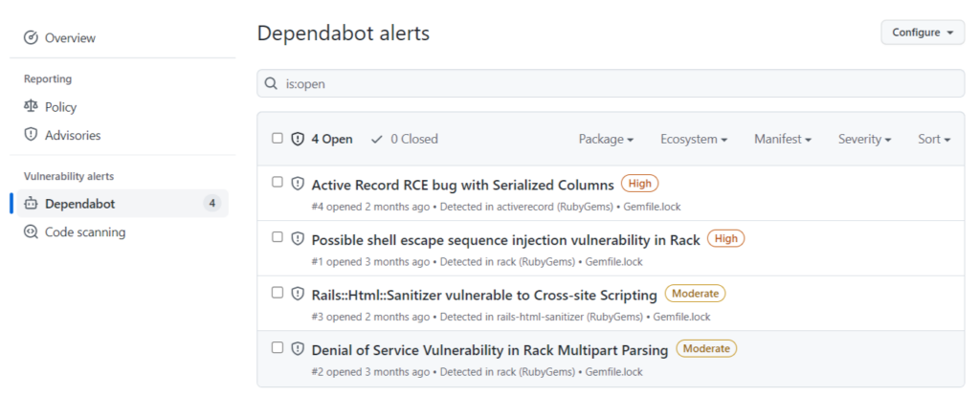Click the Code scanning magnifier icon
The width and height of the screenshot is (980, 396).
(x=31, y=232)
